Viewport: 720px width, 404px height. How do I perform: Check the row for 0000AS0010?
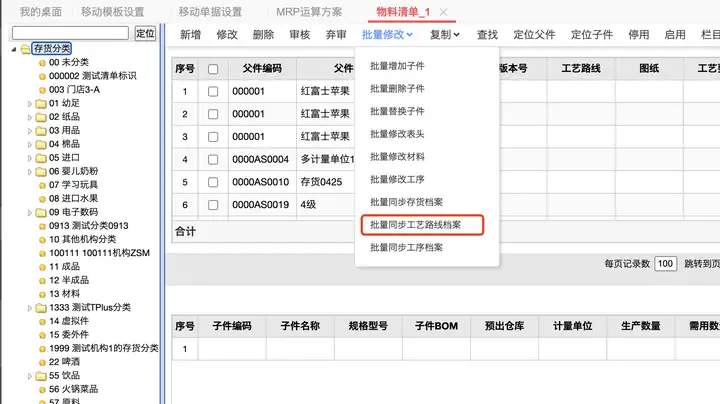point(213,182)
